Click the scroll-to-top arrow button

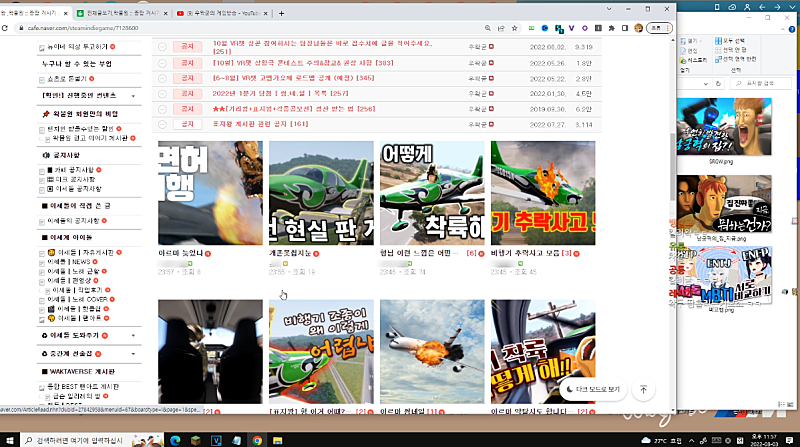point(643,389)
